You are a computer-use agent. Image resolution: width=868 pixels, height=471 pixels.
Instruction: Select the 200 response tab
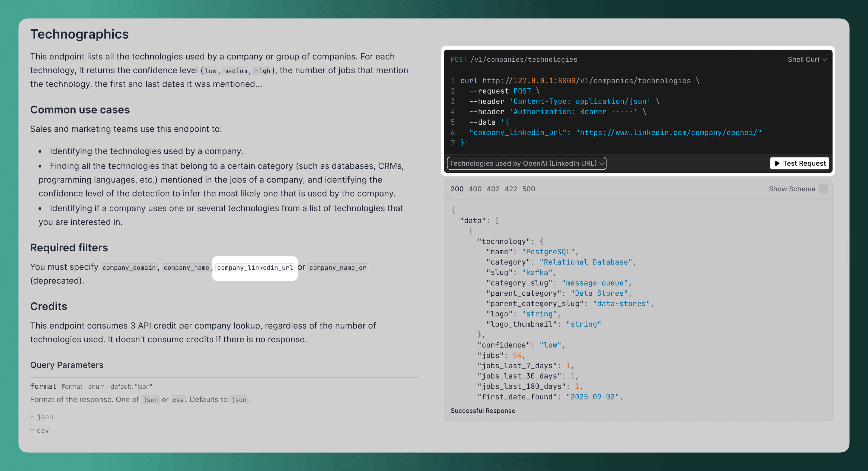pos(457,189)
